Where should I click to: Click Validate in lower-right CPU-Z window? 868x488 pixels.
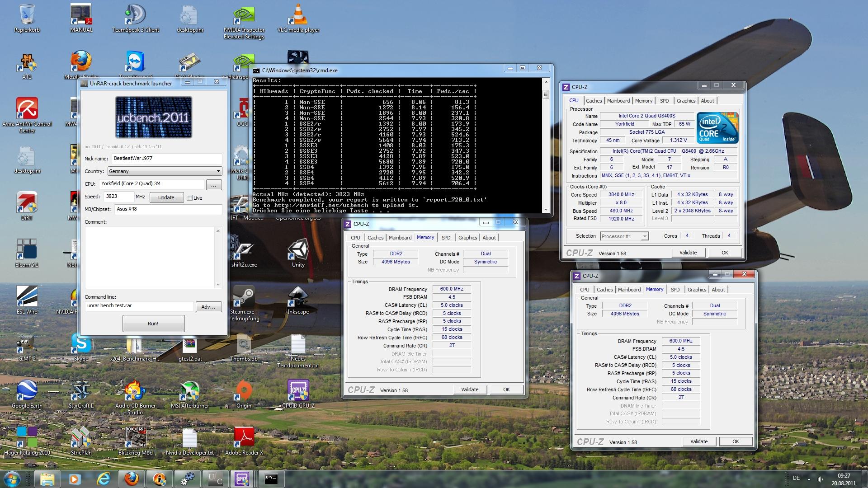tap(698, 441)
